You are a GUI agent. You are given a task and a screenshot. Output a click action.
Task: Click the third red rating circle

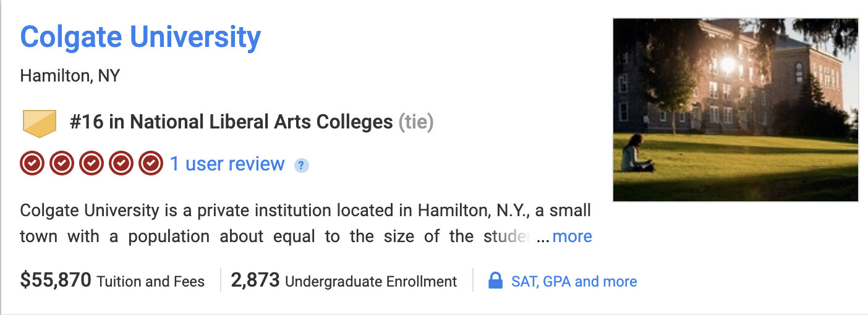(x=91, y=164)
